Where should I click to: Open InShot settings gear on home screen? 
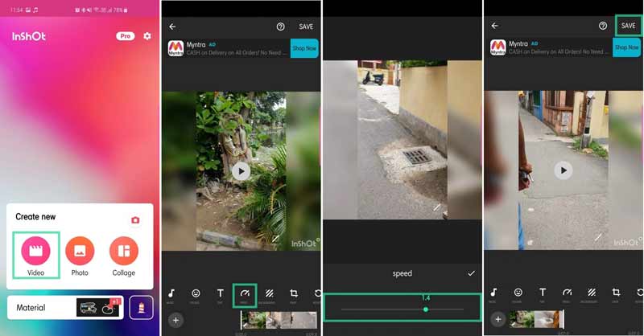pyautogui.click(x=147, y=36)
